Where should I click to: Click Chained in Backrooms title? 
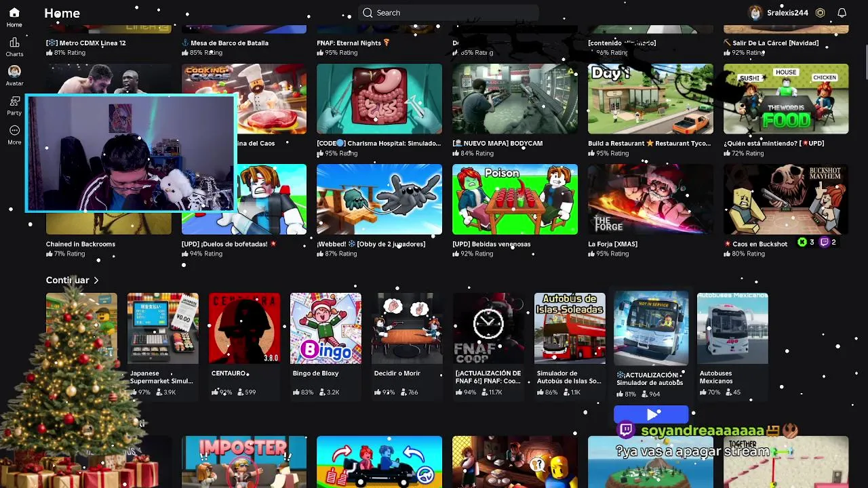81,244
